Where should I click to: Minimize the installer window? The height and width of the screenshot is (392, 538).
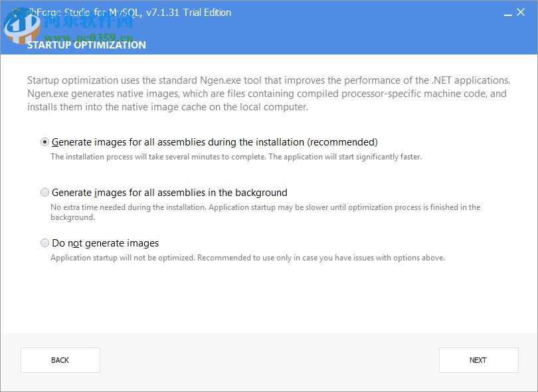[507, 13]
